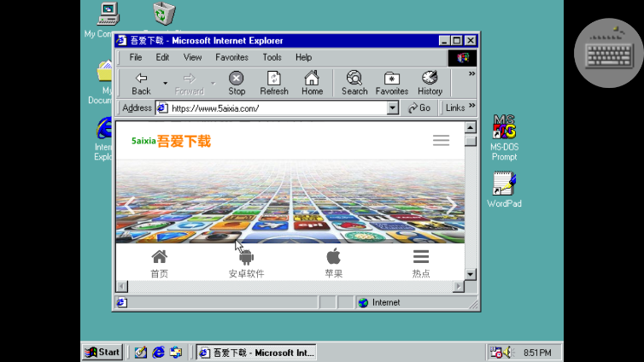This screenshot has width=644, height=362.
Task: Open the Search pane
Action: (354, 84)
